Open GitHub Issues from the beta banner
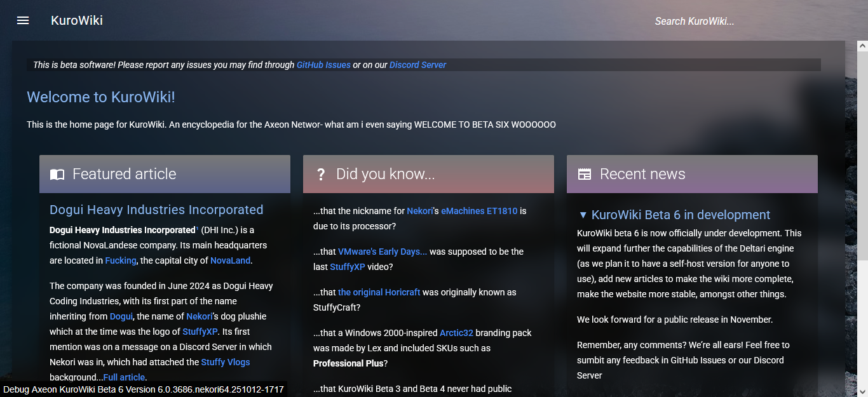 [x=323, y=64]
